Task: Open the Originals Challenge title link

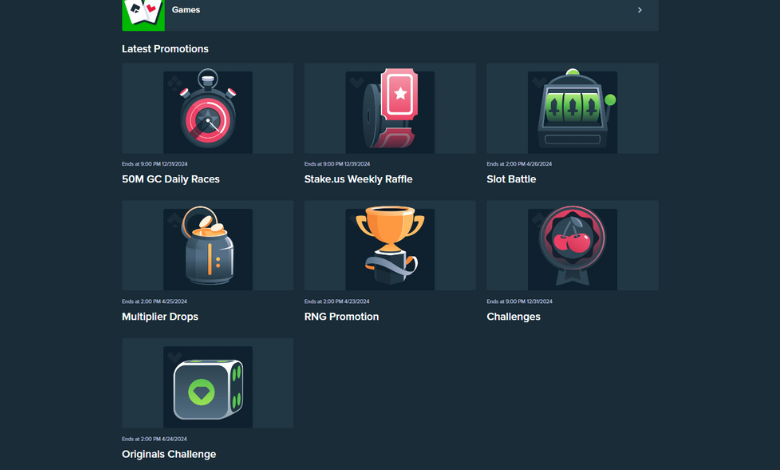Action: pyautogui.click(x=169, y=454)
